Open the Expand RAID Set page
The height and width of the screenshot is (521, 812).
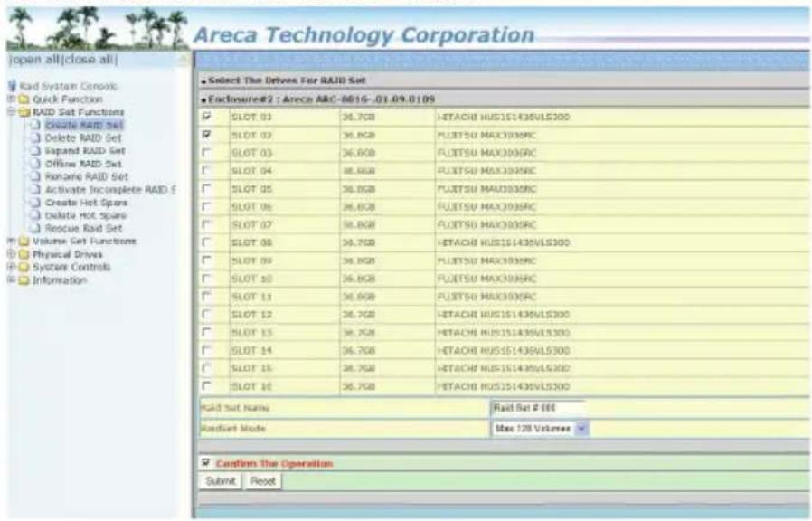[85, 151]
